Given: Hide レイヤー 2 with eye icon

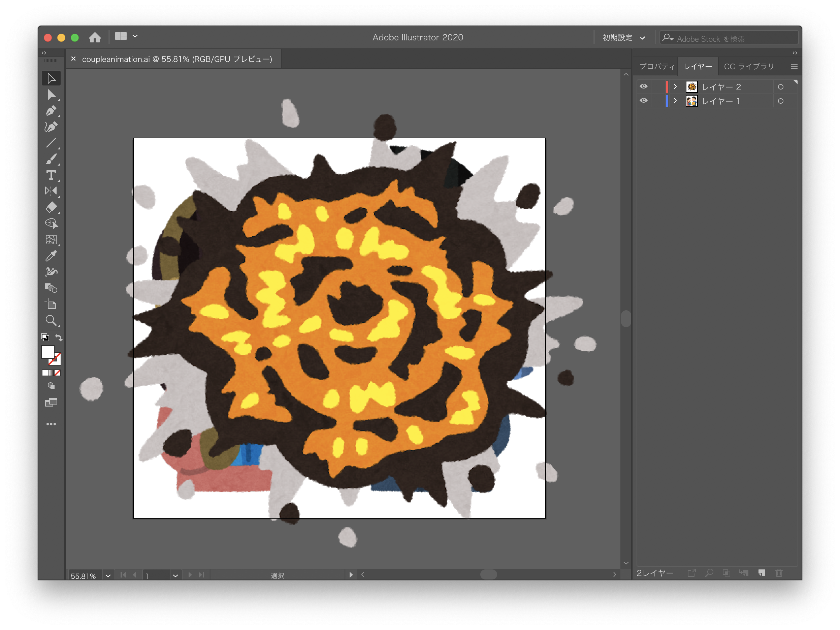Looking at the screenshot, I should coord(643,86).
